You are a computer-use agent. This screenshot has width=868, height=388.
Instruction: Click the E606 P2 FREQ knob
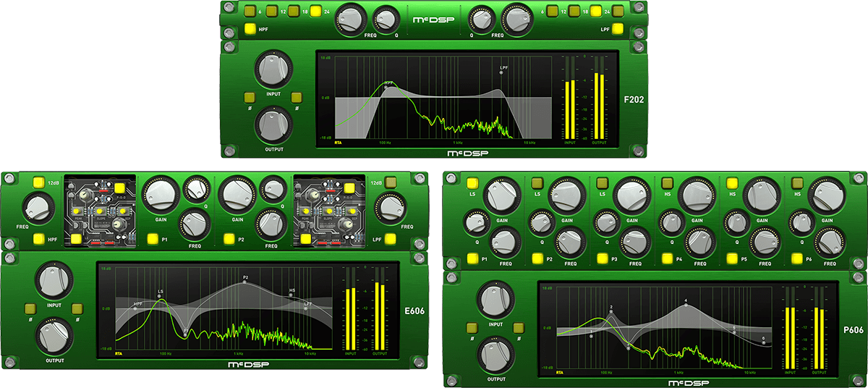coord(271,224)
